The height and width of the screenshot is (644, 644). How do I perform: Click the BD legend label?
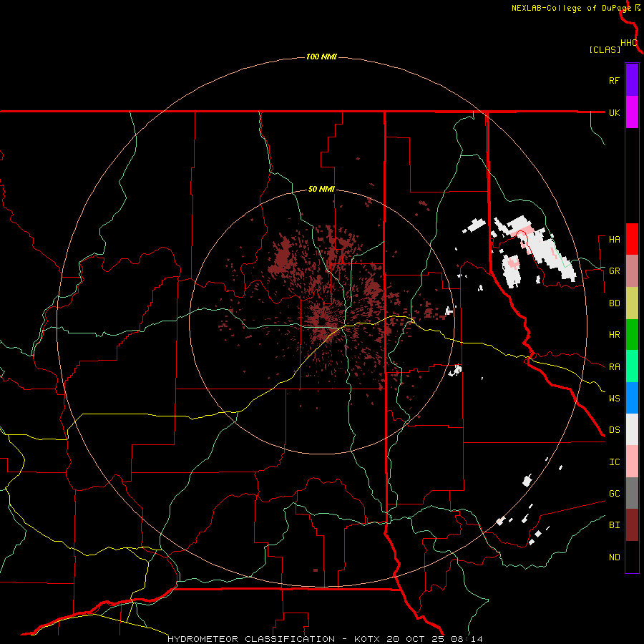(x=614, y=303)
